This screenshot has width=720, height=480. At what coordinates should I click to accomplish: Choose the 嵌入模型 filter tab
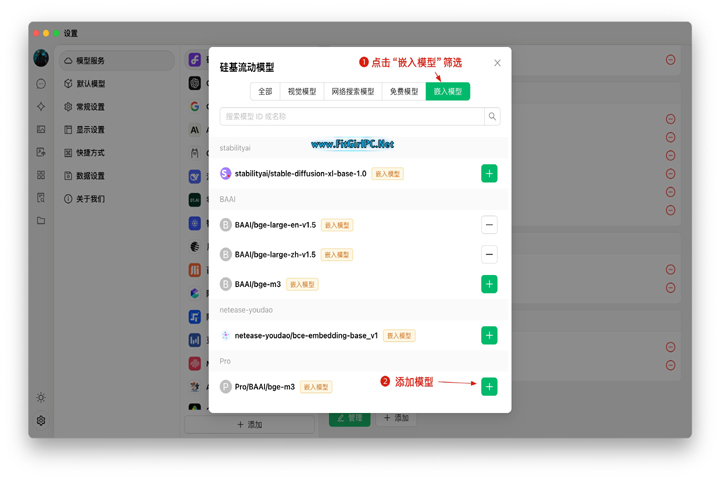tap(448, 91)
